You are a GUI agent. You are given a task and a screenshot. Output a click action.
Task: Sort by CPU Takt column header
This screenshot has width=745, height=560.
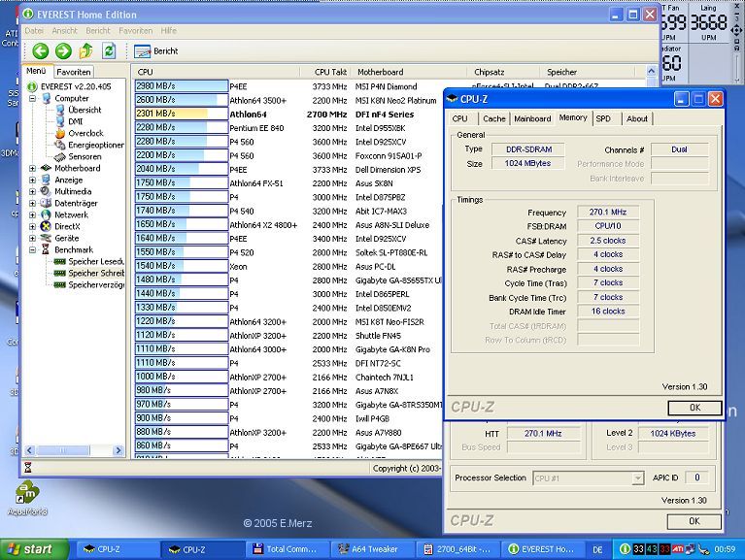click(325, 72)
